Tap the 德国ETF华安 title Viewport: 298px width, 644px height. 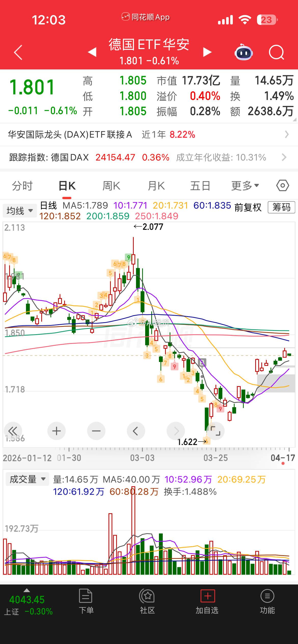tap(149, 45)
